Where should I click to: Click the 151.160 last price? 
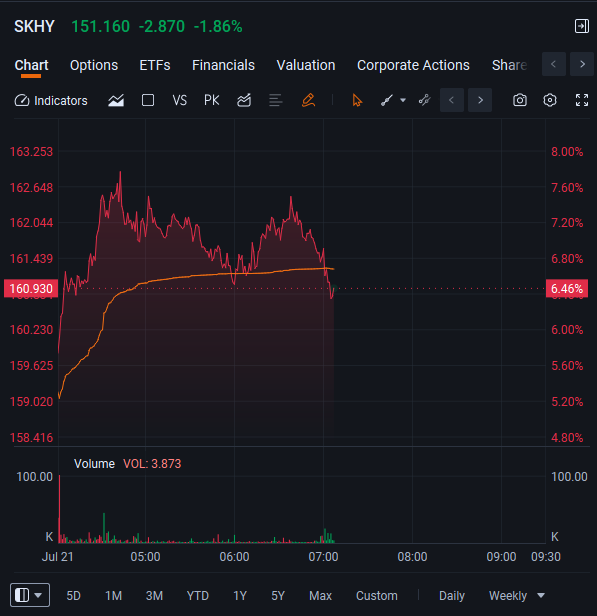(101, 27)
